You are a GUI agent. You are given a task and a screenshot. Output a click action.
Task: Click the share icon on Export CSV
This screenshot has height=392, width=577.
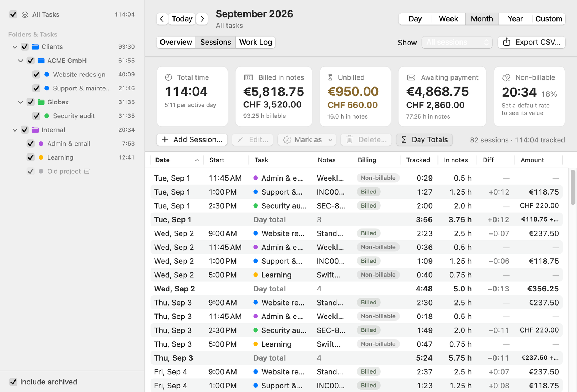point(507,42)
